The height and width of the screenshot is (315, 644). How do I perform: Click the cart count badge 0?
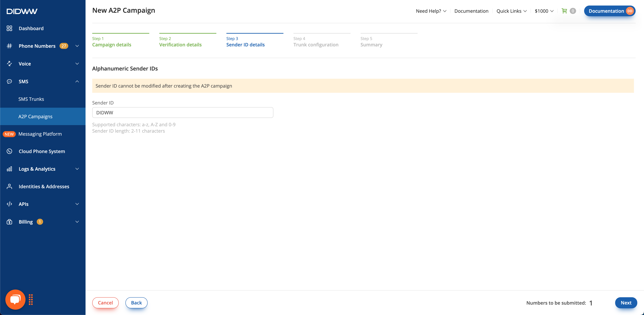573,11
